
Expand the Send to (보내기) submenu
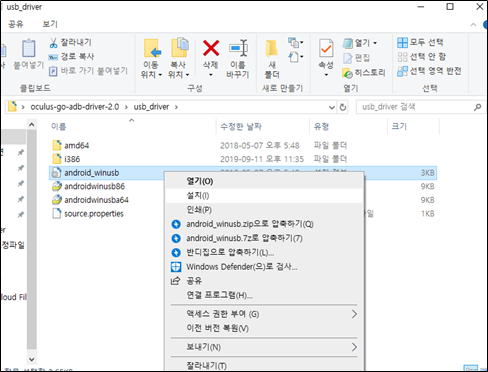point(264,347)
